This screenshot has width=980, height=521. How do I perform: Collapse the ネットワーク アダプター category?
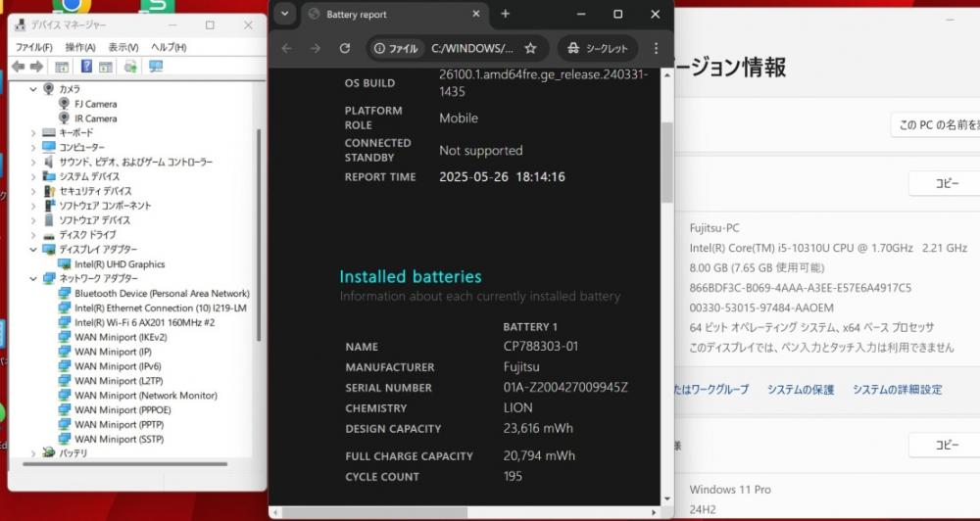[x=33, y=278]
